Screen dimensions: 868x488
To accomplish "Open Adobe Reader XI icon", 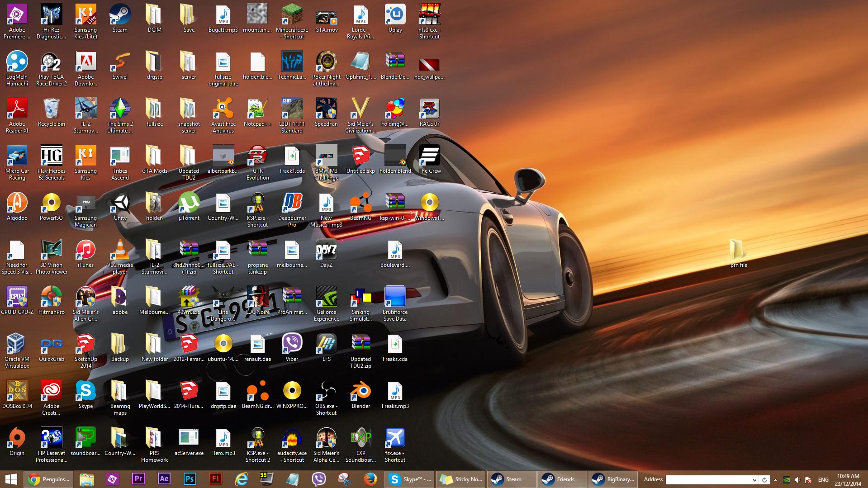I will pyautogui.click(x=17, y=115).
